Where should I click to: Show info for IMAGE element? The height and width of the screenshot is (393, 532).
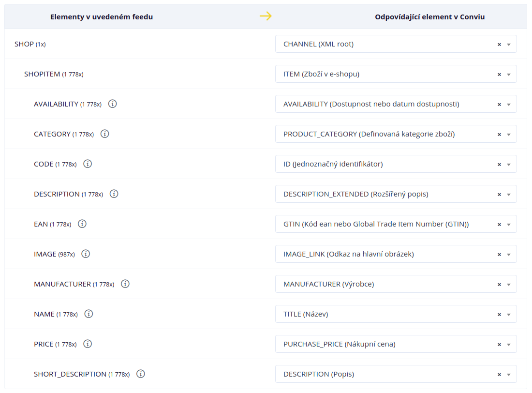pyautogui.click(x=86, y=254)
